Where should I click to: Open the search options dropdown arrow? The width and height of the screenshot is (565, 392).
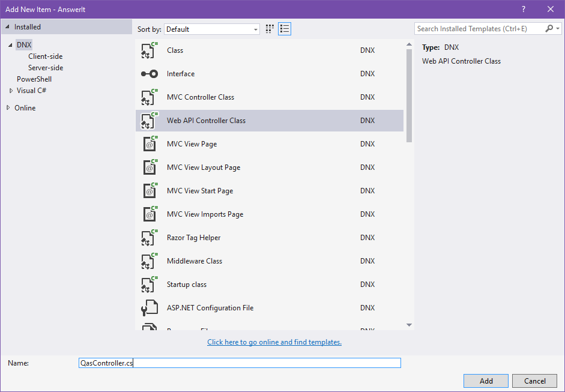[558, 28]
